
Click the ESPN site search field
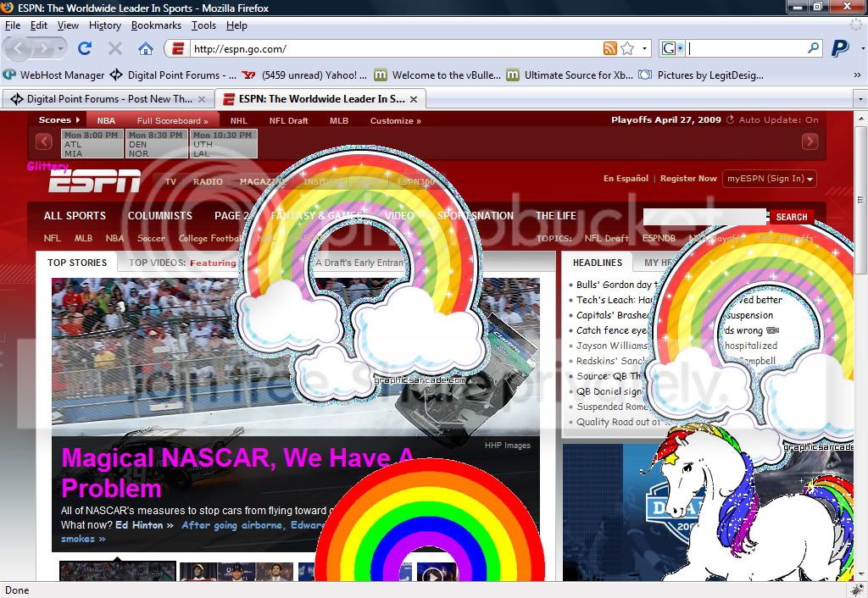(x=706, y=217)
